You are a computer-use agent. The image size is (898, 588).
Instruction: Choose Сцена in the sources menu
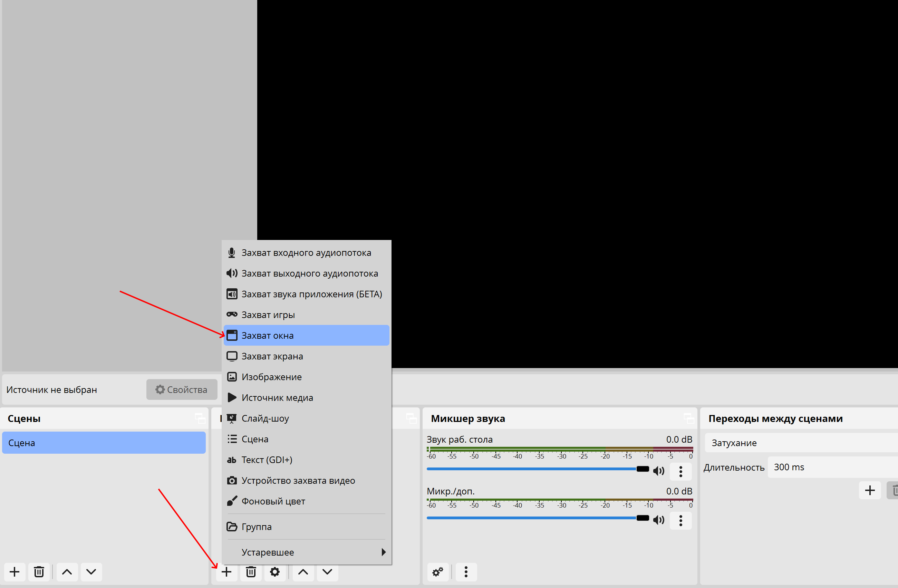pyautogui.click(x=306, y=439)
